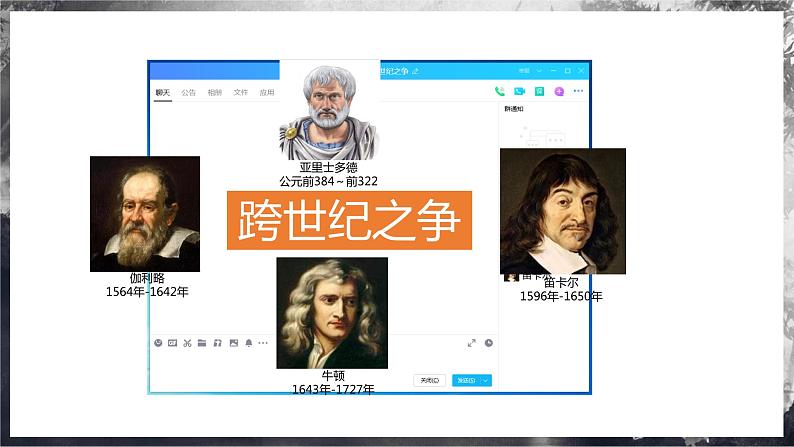The image size is (794, 447).
Task: Insert a picture using image icon
Action: (233, 343)
